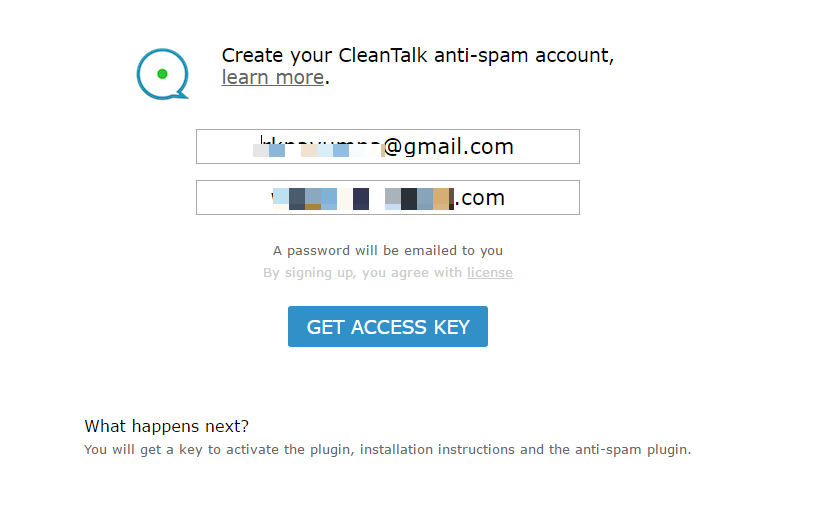Place cursor after '.com' in website field

point(506,198)
